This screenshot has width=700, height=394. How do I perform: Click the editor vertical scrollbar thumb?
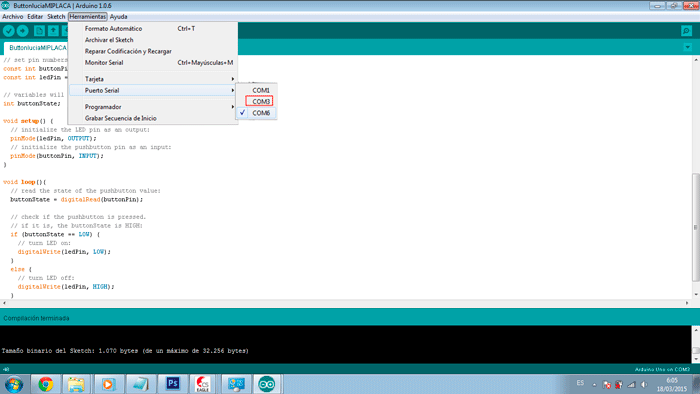pyautogui.click(x=696, y=228)
